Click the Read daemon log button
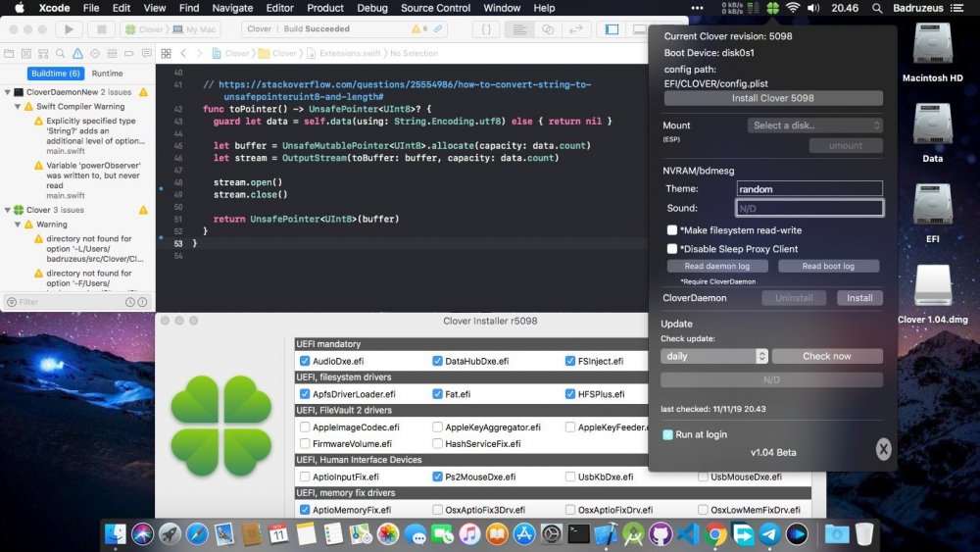This screenshot has height=552, width=980. click(717, 266)
